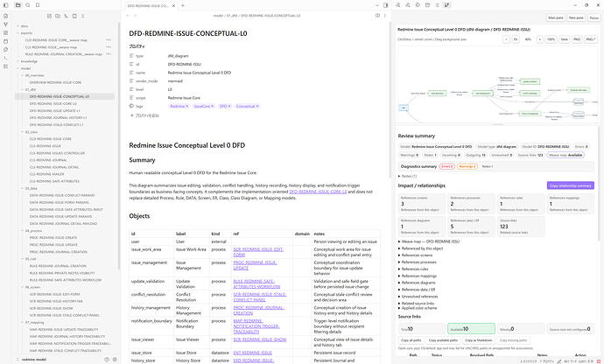
Task: Expand the Notes (1) disclosure
Action: (x=408, y=176)
